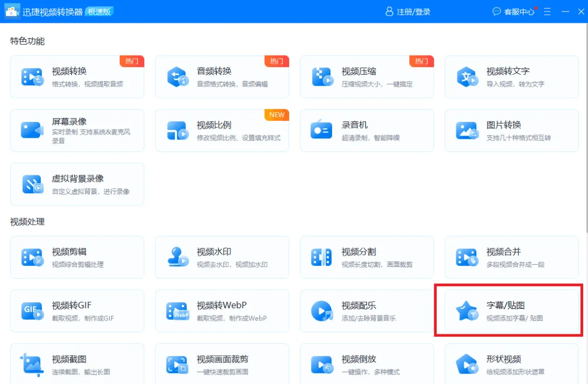
Task: Open the 视频画面裁剪 crop icon
Action: click(x=177, y=364)
